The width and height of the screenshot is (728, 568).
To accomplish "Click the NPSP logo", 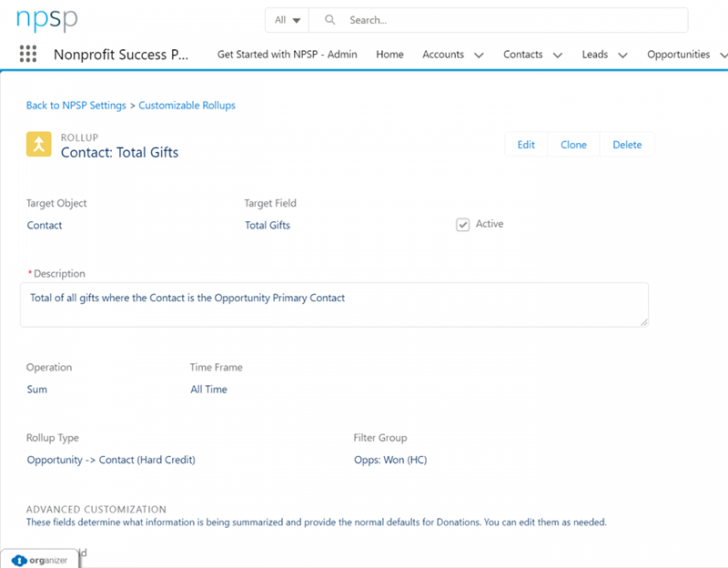I will [47, 20].
